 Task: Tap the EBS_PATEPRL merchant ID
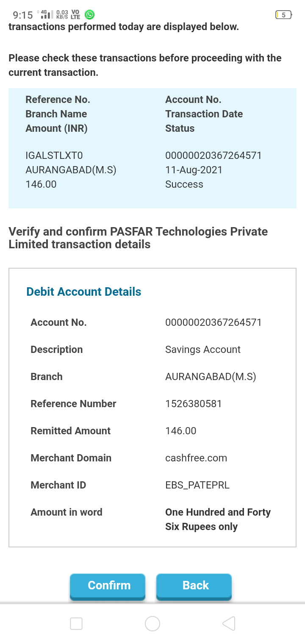(197, 485)
